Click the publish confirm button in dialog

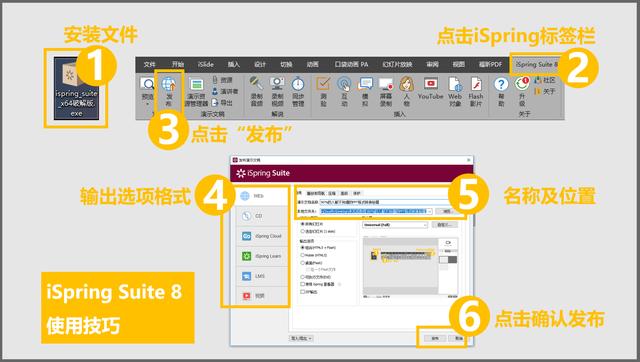point(435,339)
